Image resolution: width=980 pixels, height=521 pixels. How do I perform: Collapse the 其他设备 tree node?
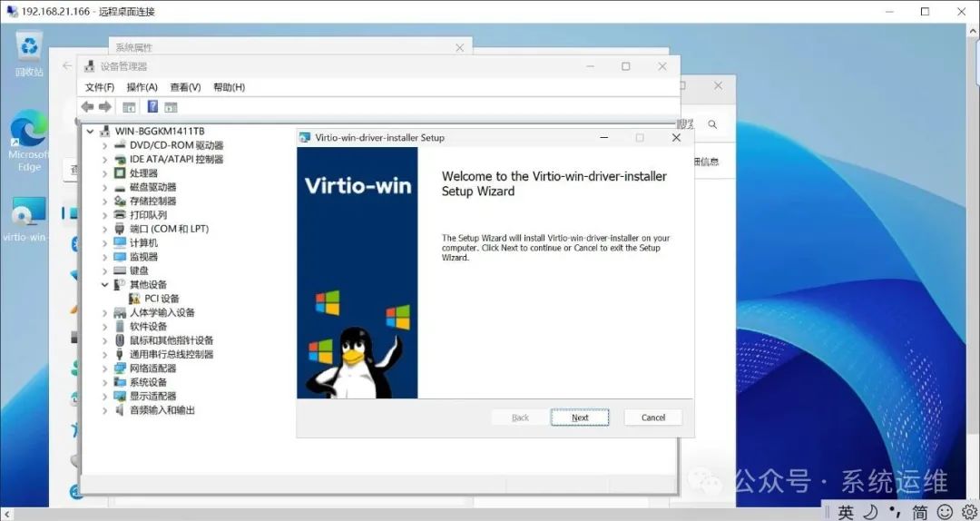105,285
